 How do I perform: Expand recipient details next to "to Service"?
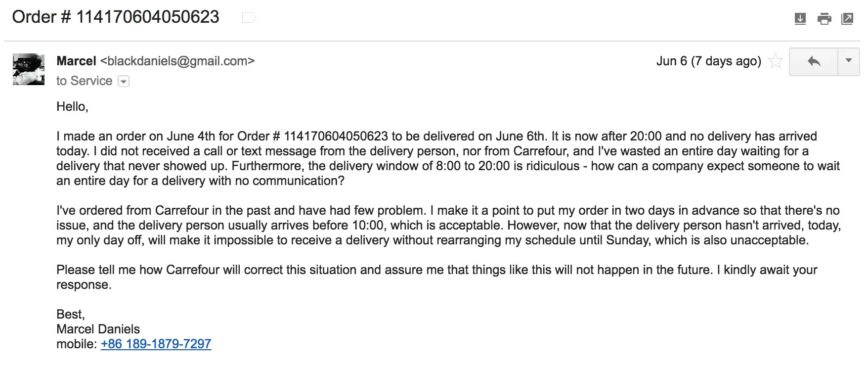[124, 82]
